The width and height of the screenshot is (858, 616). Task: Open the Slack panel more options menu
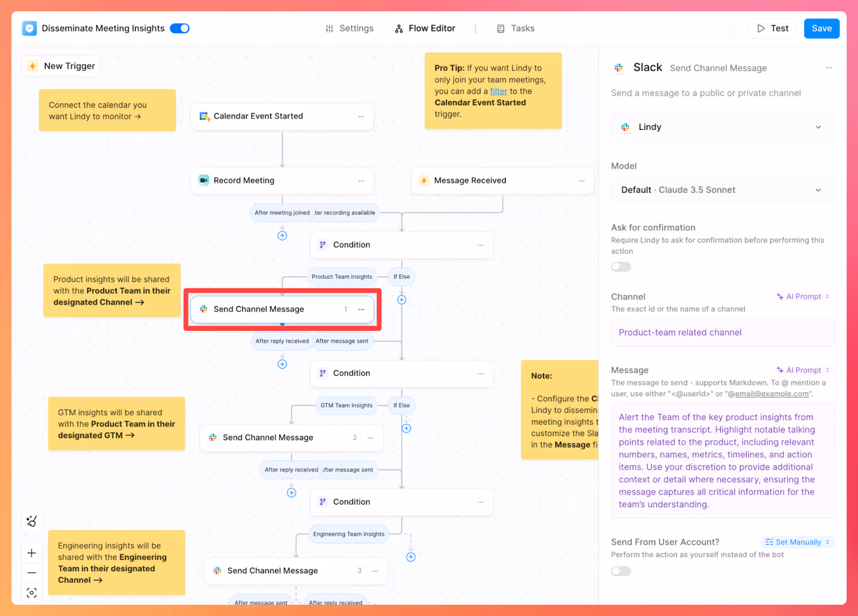[829, 68]
